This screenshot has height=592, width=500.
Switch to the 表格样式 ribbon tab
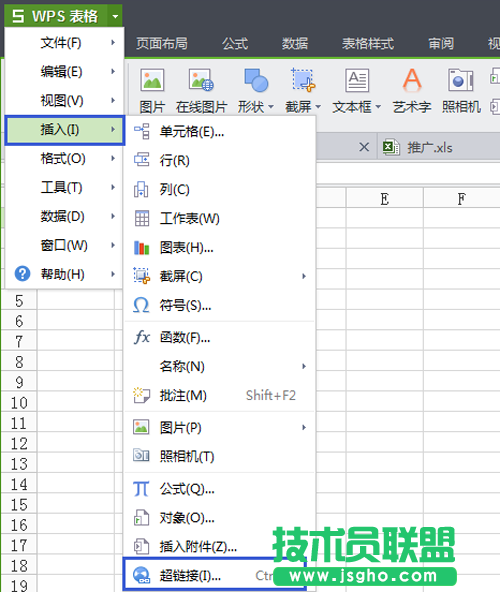[x=367, y=43]
